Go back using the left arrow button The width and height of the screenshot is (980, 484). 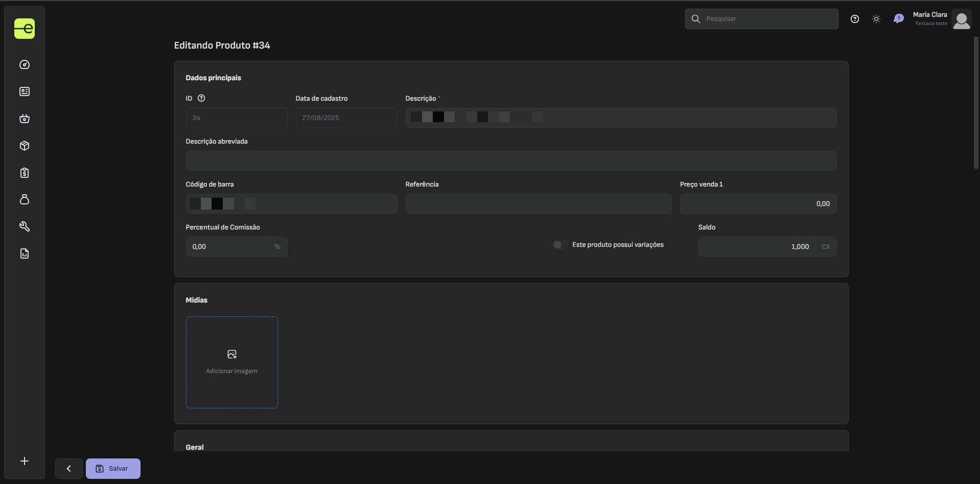point(69,469)
